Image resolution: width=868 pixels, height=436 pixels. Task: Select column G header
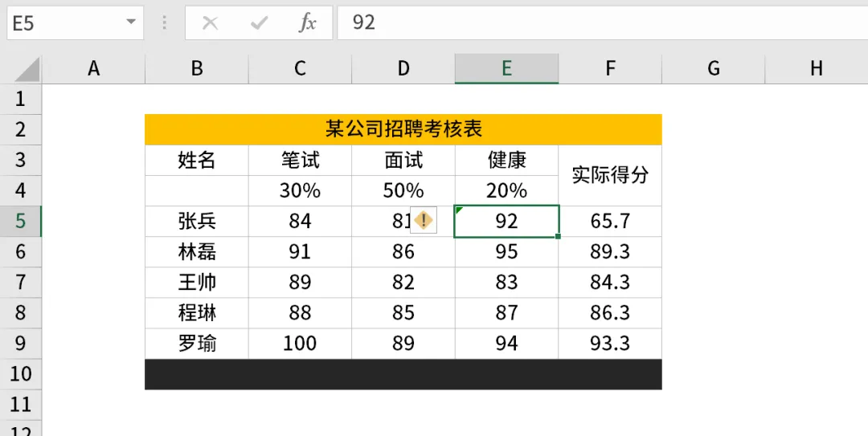click(714, 68)
